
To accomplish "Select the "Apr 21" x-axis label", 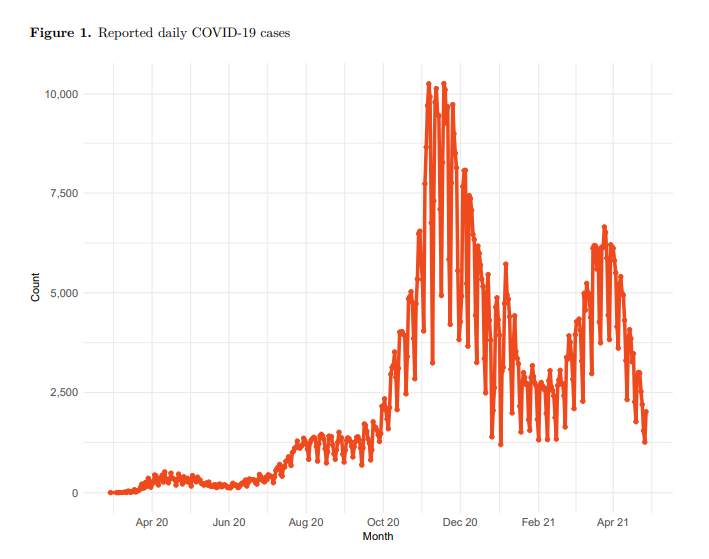I will pos(612,522).
